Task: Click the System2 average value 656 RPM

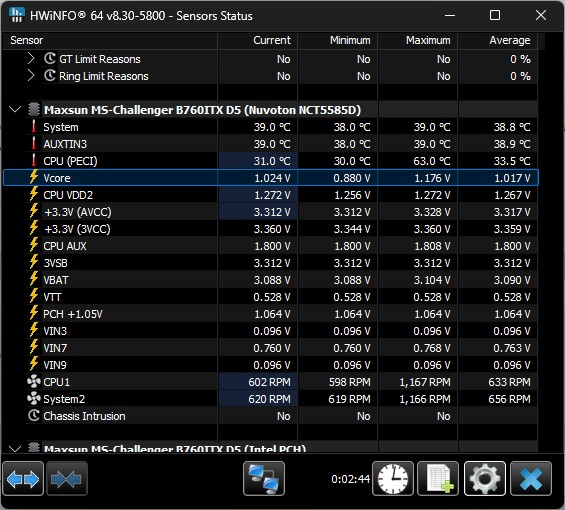Action: [x=509, y=399]
